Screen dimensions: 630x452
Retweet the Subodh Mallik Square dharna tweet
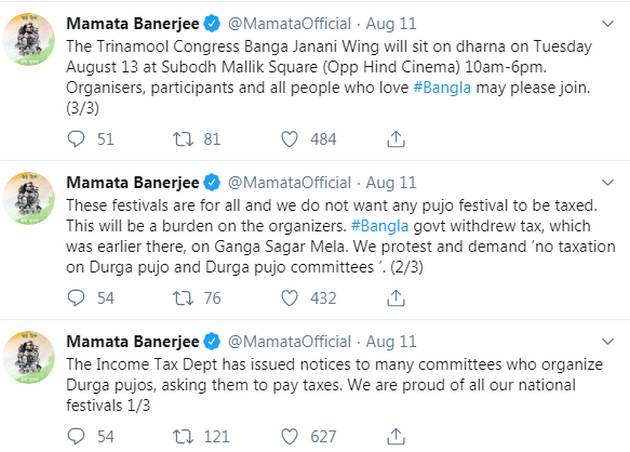pos(183,139)
